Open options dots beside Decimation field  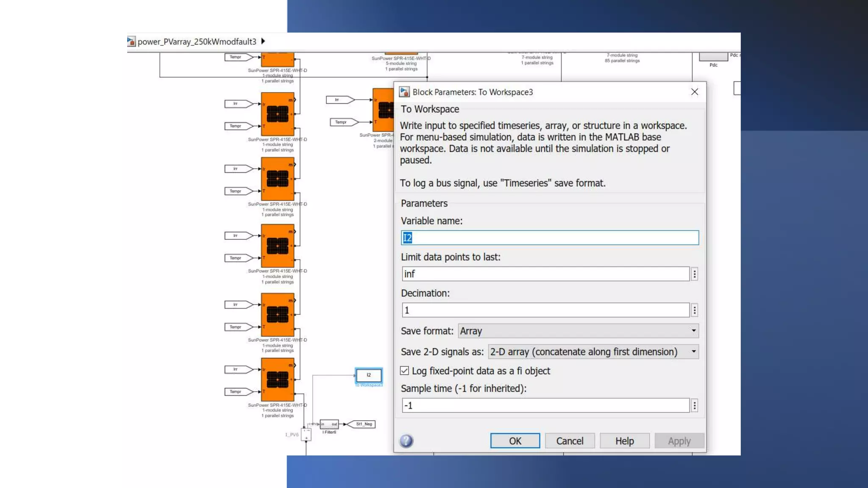pyautogui.click(x=694, y=310)
